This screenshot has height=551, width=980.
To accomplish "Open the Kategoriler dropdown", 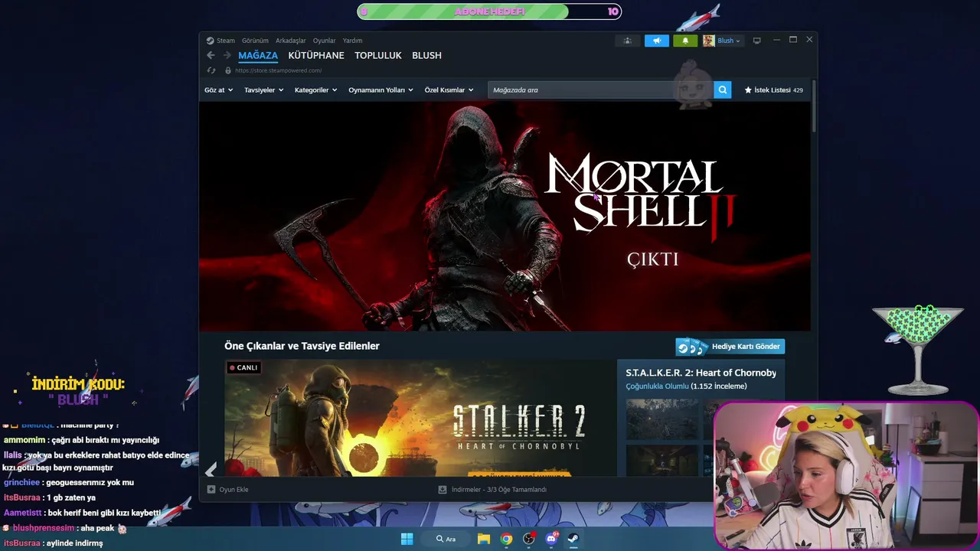I will pyautogui.click(x=315, y=90).
